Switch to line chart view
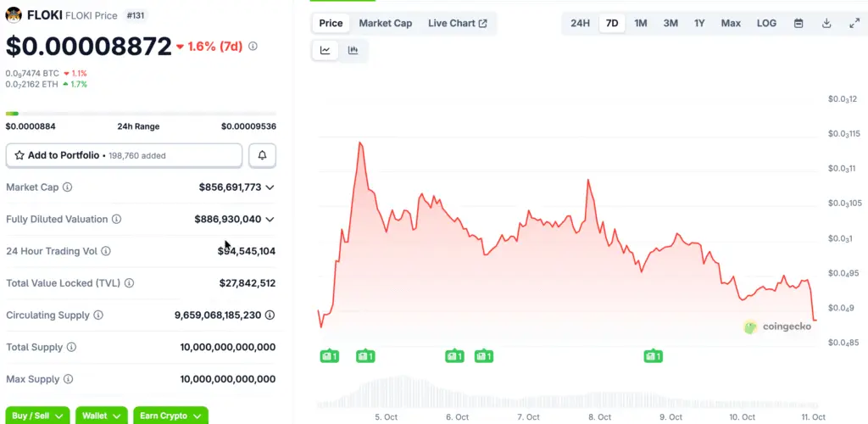The height and width of the screenshot is (424, 868). 325,51
